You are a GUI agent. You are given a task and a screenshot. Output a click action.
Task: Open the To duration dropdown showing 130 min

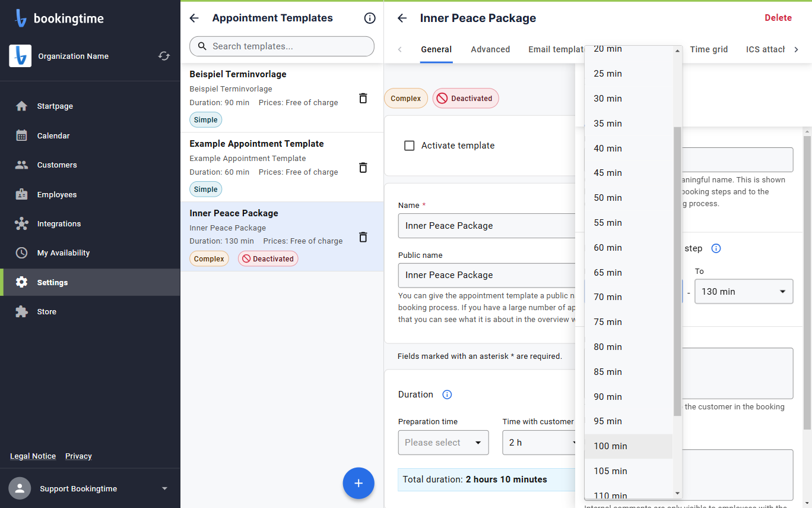[744, 292]
